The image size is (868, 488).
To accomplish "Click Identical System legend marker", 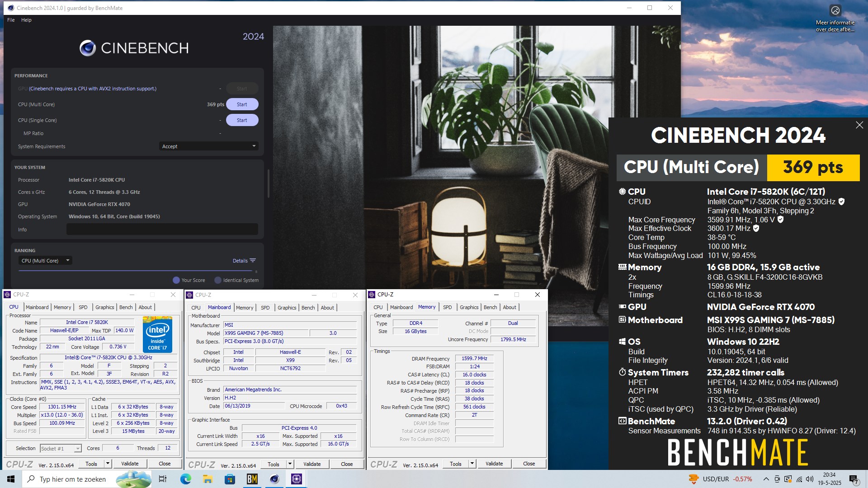I will pos(218,280).
